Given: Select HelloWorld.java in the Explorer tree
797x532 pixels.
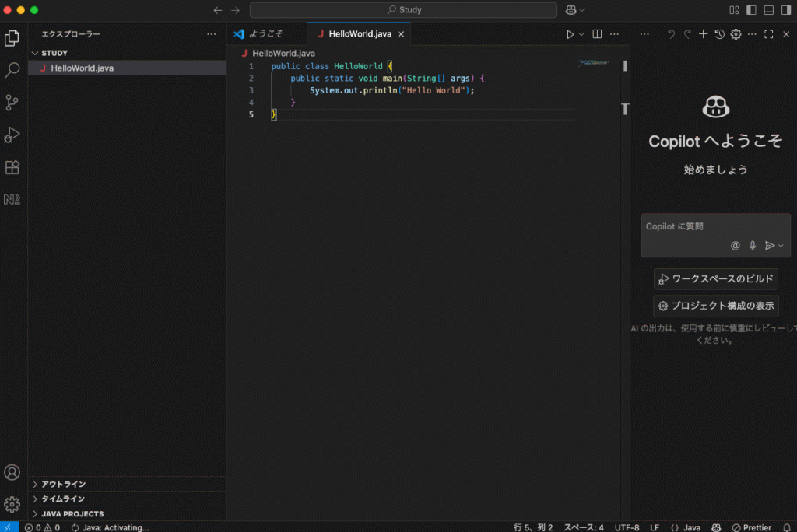Looking at the screenshot, I should (127, 68).
